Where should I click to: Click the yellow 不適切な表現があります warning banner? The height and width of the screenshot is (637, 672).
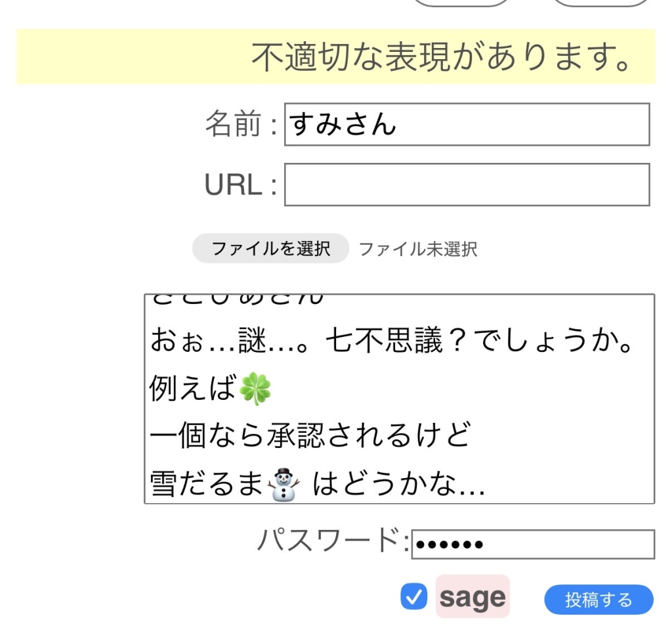click(336, 57)
